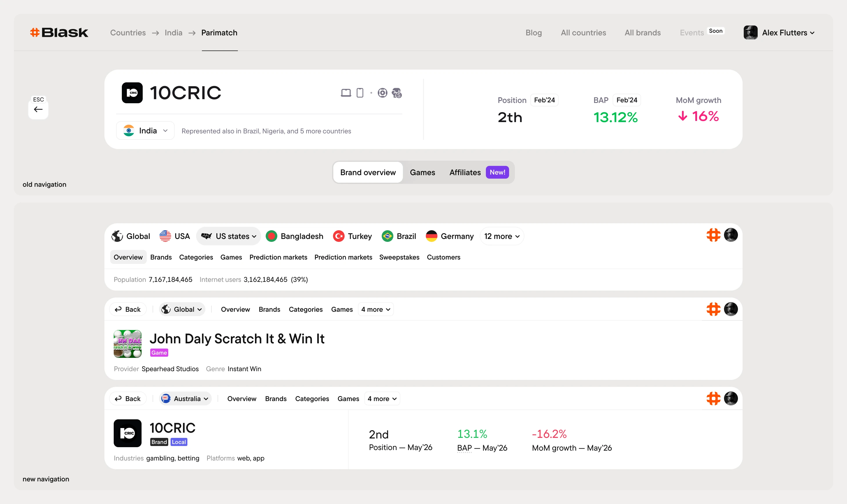Viewport: 847px width, 504px height.
Task: Open the All brands link
Action: [643, 32]
